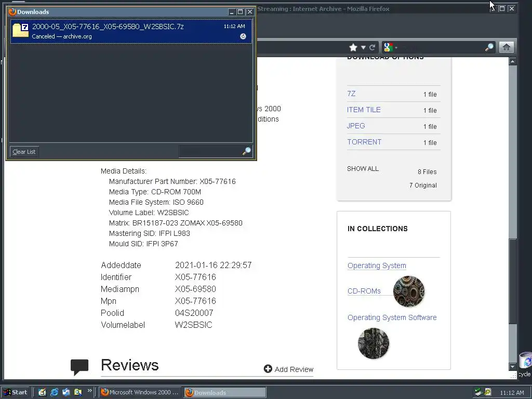Open the Operating System collection link

(377, 265)
